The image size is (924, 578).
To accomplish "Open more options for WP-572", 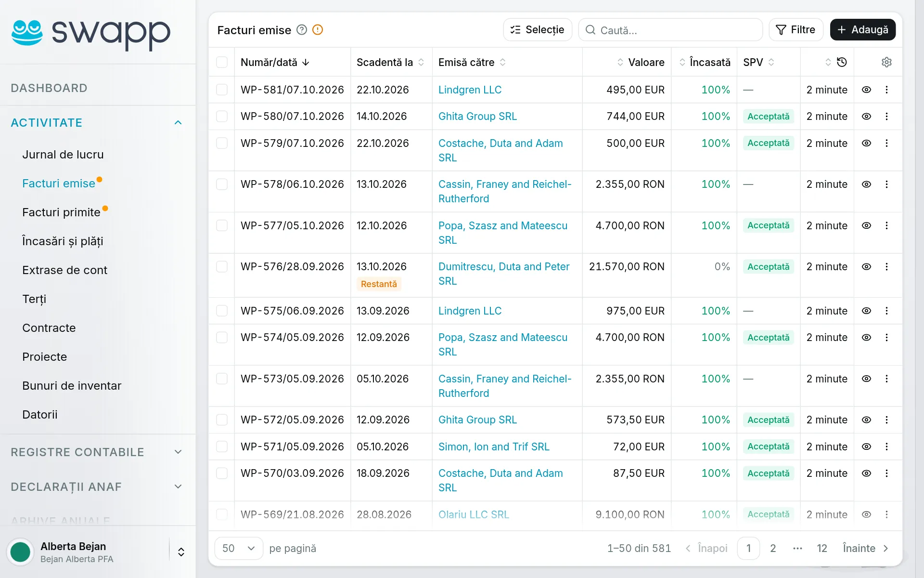I will pos(886,420).
